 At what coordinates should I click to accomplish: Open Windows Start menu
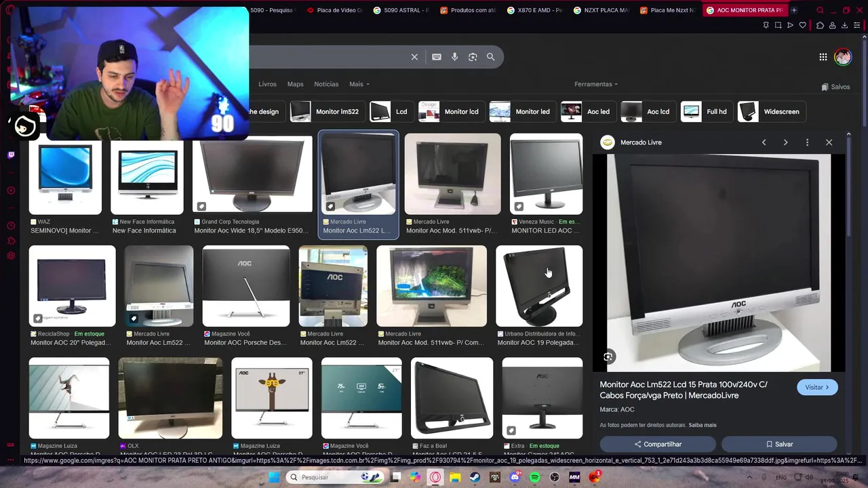tap(274, 477)
